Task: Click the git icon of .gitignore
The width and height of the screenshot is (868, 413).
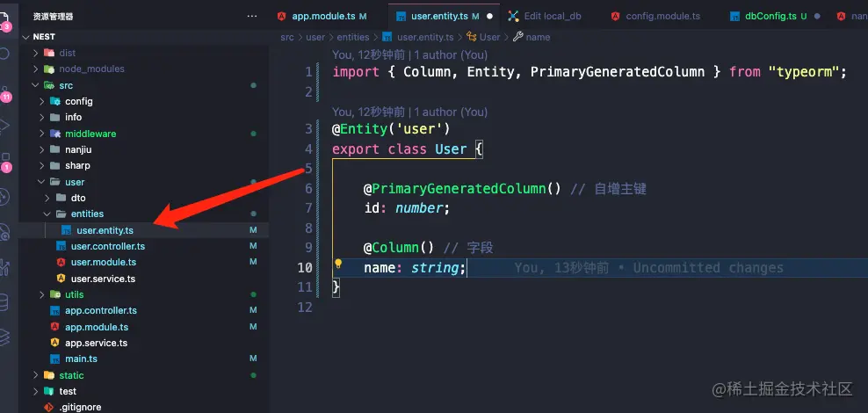Action: pos(49,407)
